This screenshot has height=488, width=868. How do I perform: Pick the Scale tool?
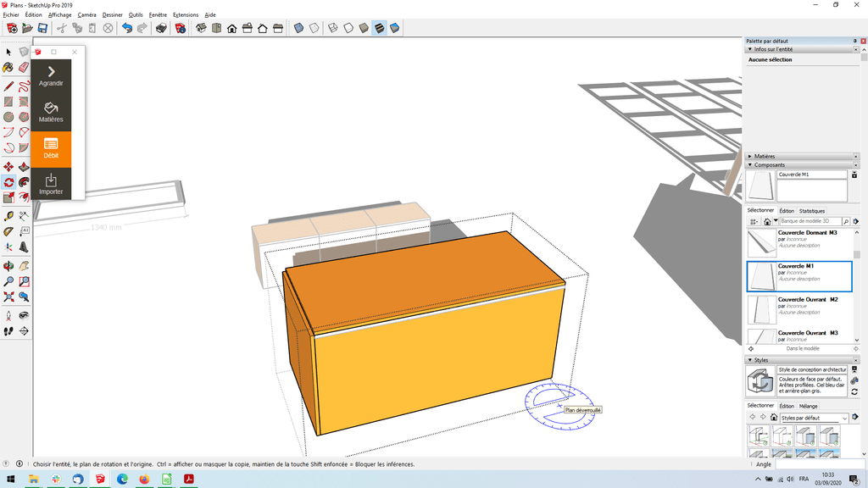click(x=8, y=197)
